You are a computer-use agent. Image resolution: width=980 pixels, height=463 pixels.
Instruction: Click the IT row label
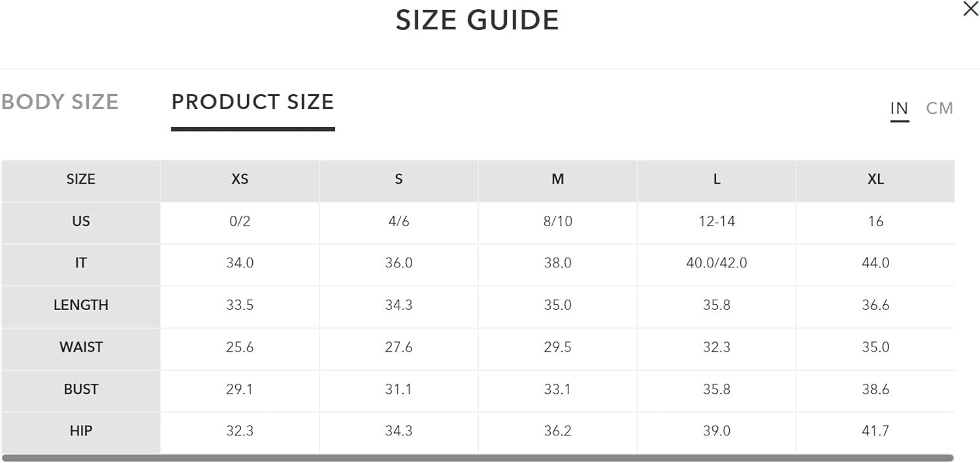81,263
